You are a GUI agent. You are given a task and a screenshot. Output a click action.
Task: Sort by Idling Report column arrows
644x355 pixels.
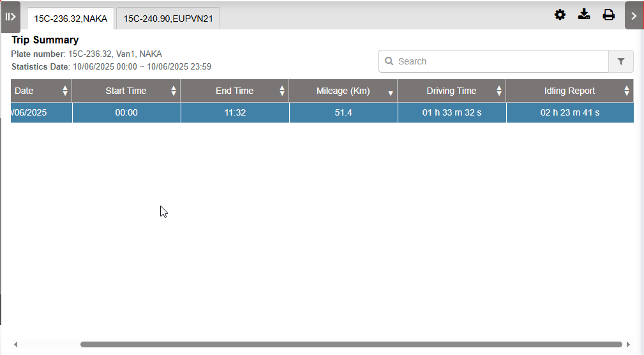(x=627, y=91)
